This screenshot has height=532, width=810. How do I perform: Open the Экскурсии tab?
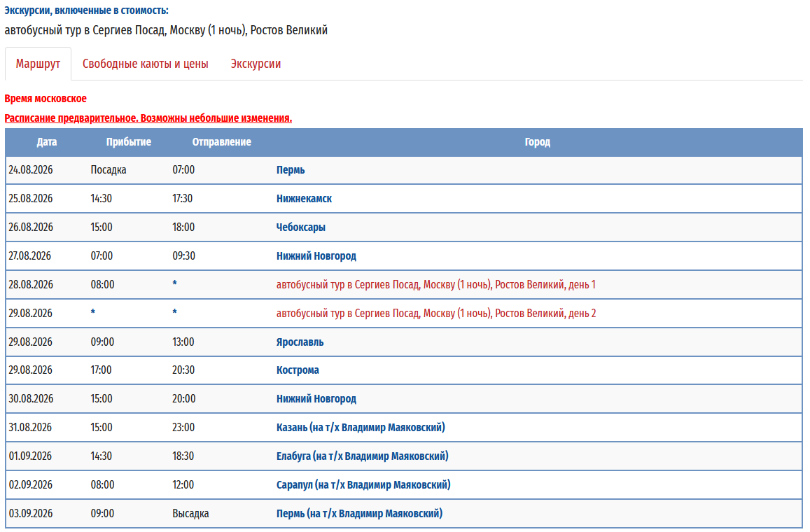[x=256, y=64]
